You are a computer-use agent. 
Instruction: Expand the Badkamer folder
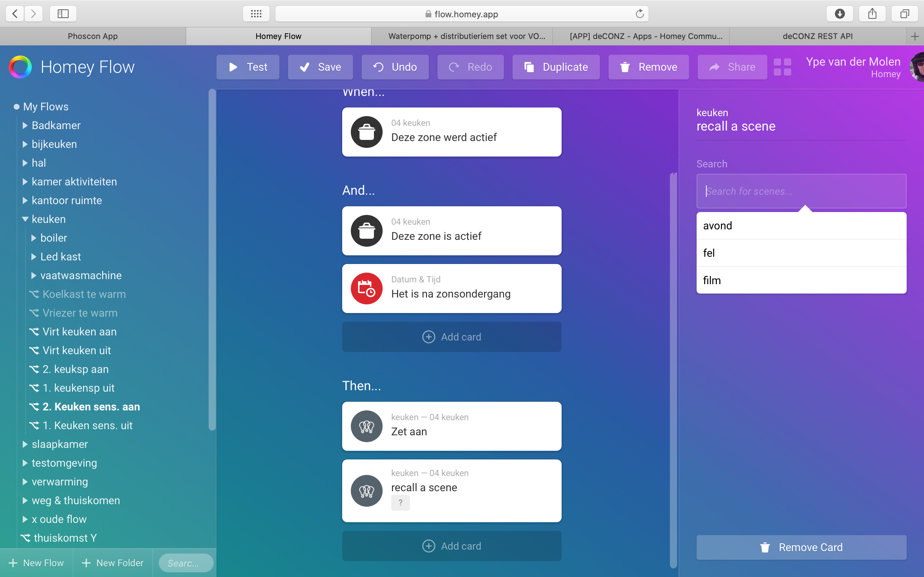click(25, 125)
